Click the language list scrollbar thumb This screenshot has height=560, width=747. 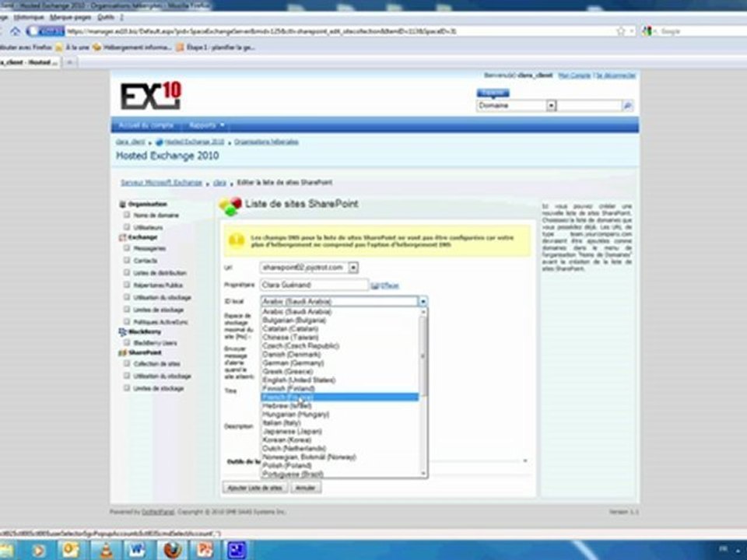coord(423,356)
